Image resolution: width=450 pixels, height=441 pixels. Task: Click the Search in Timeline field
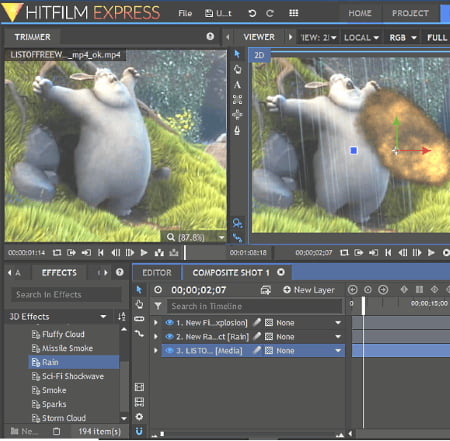click(255, 306)
